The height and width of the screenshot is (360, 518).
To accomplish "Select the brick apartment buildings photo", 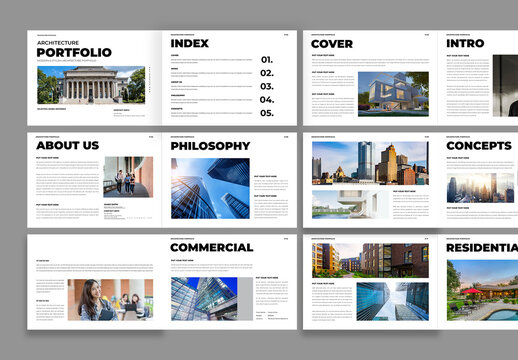I will coord(370,261).
